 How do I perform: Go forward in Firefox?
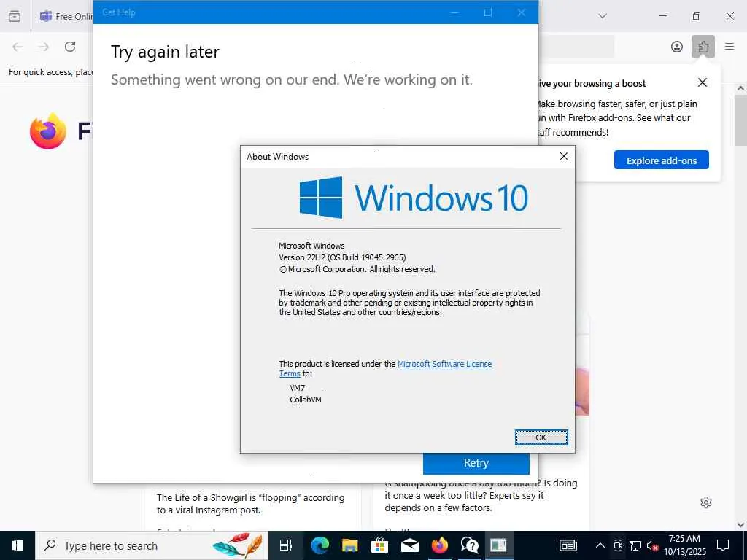tap(44, 47)
